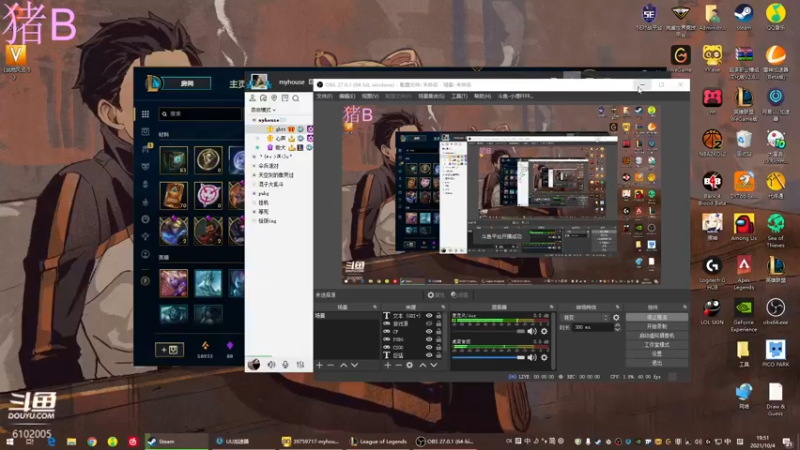Screen dimensions: 800x450
Task: Start the virtual camera in OBS
Action: (x=657, y=336)
